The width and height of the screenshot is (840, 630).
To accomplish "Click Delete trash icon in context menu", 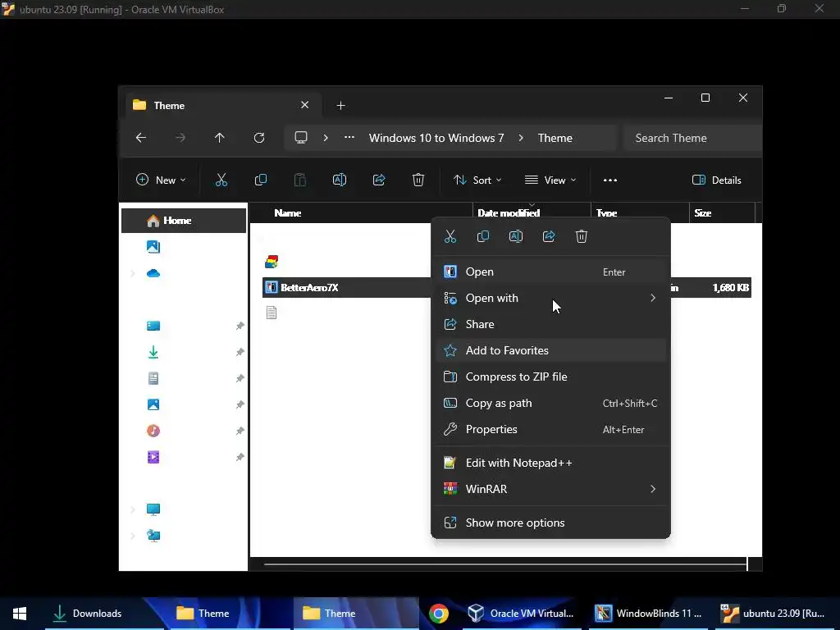I will [x=582, y=236].
